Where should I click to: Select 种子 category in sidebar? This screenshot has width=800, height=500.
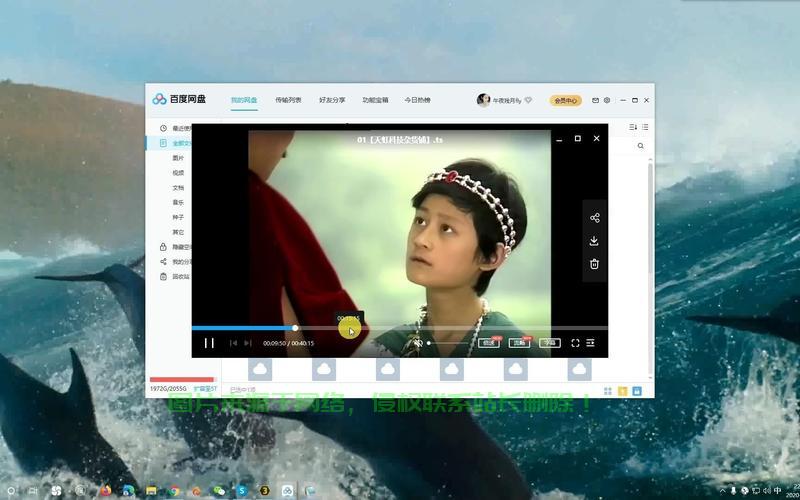click(x=178, y=217)
